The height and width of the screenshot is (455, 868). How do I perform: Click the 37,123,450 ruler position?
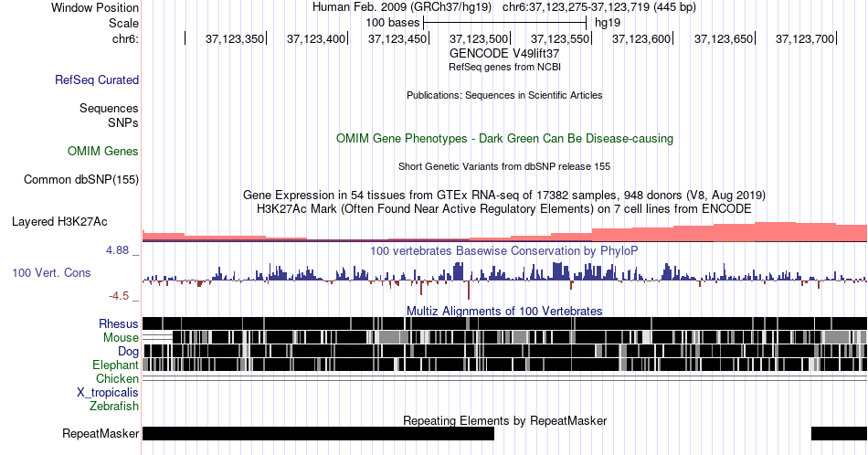pyautogui.click(x=397, y=39)
